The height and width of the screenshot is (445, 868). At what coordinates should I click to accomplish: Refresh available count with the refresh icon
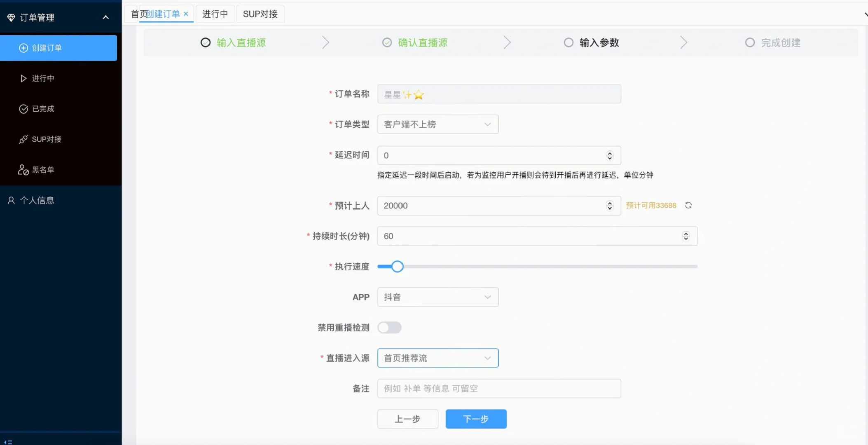pyautogui.click(x=688, y=205)
